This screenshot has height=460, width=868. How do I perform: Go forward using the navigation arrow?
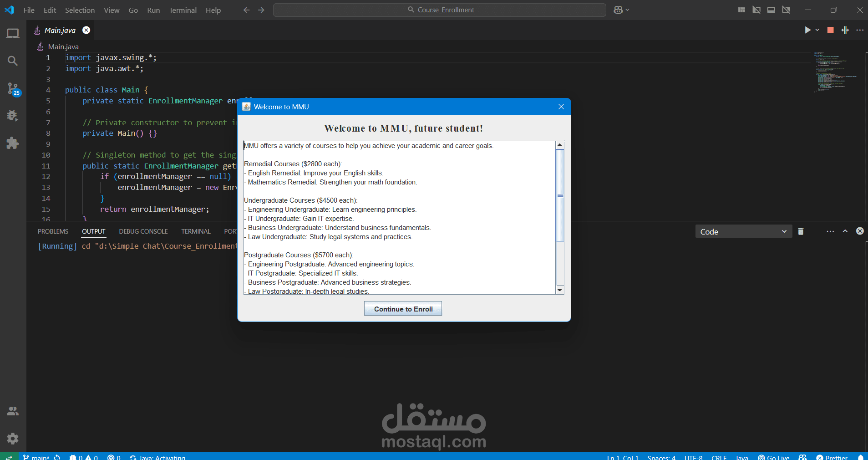click(261, 10)
